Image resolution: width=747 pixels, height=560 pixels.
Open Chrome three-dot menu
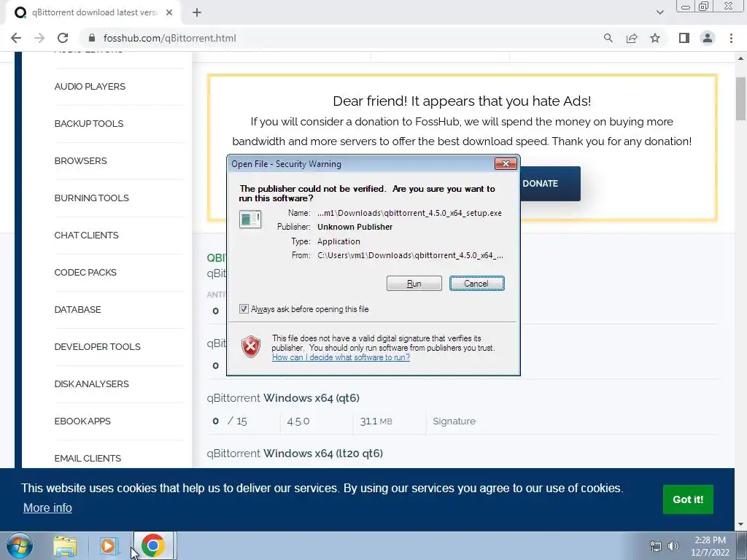[731, 38]
